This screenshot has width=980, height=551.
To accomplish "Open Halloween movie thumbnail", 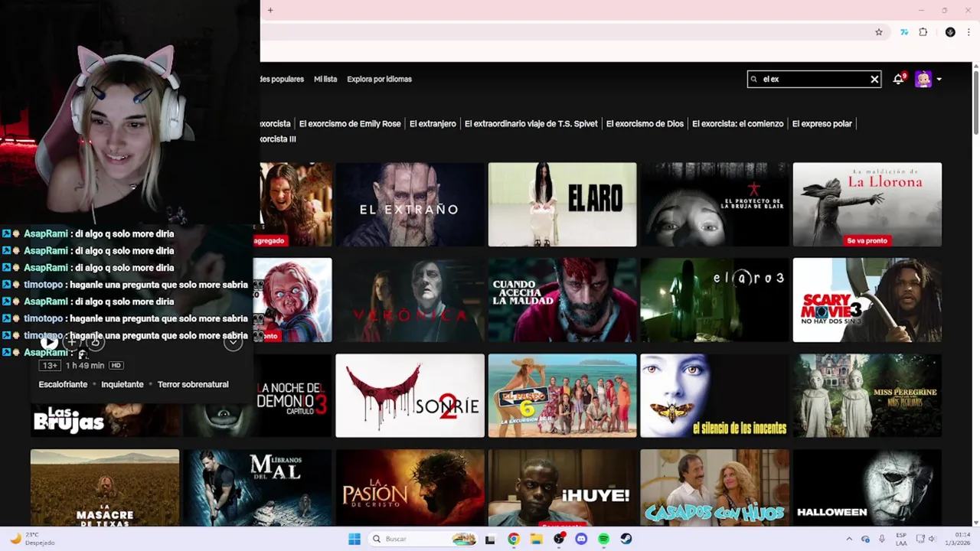I will pyautogui.click(x=867, y=487).
